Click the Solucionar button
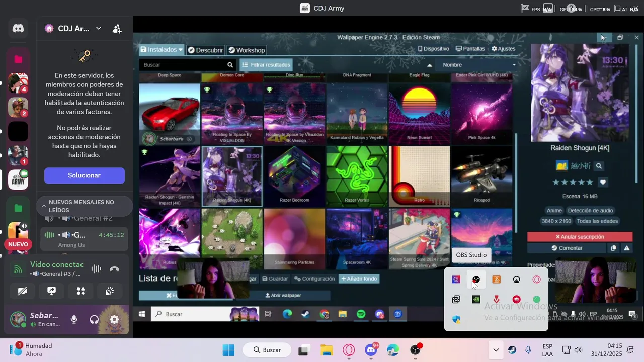 85,175
